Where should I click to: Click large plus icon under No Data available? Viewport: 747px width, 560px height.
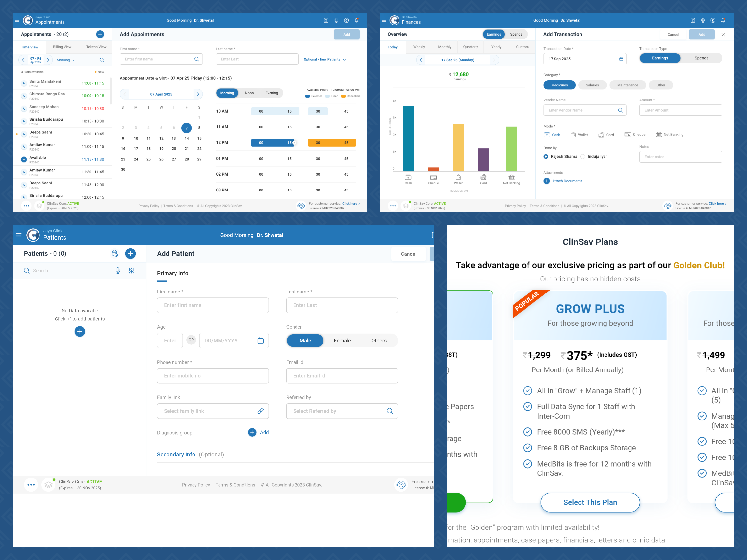(x=80, y=331)
